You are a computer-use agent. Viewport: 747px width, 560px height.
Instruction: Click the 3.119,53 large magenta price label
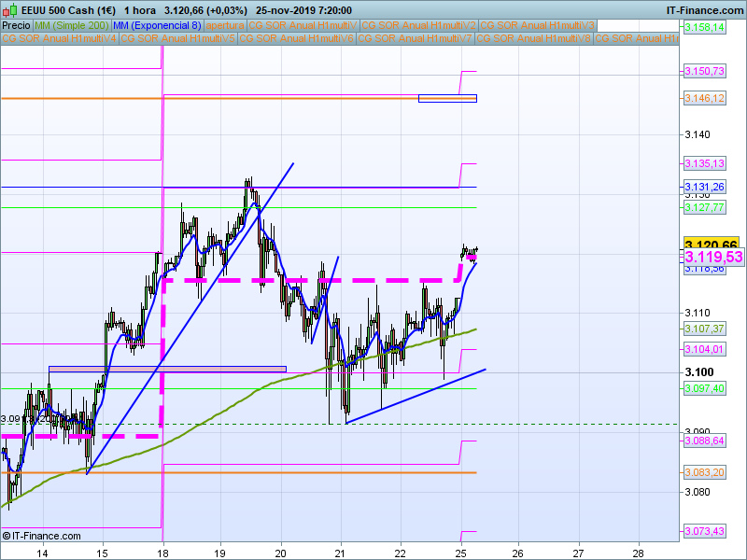713,258
